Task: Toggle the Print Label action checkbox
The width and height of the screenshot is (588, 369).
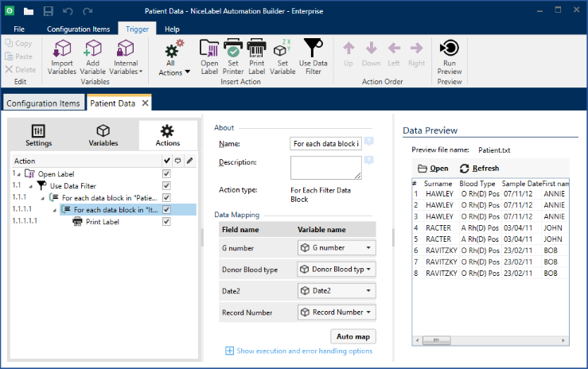Action: point(166,221)
